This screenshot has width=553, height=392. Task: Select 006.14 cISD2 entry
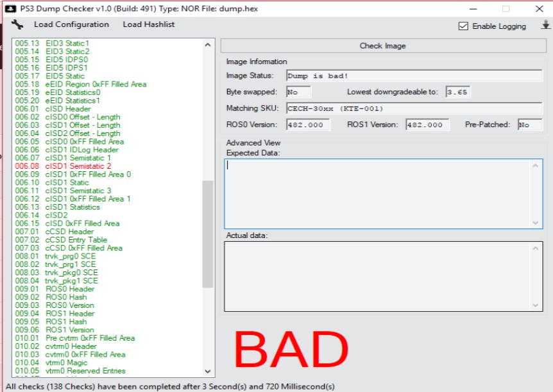click(x=41, y=215)
